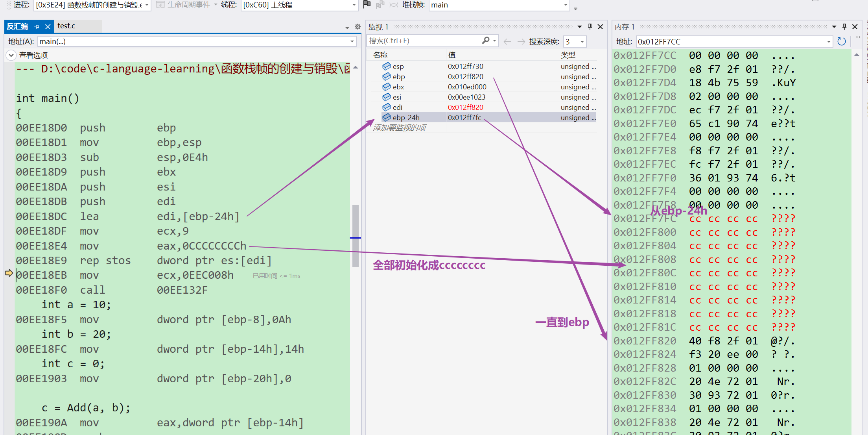
Task: Click the 地址(A) main(...) address field
Action: point(197,41)
